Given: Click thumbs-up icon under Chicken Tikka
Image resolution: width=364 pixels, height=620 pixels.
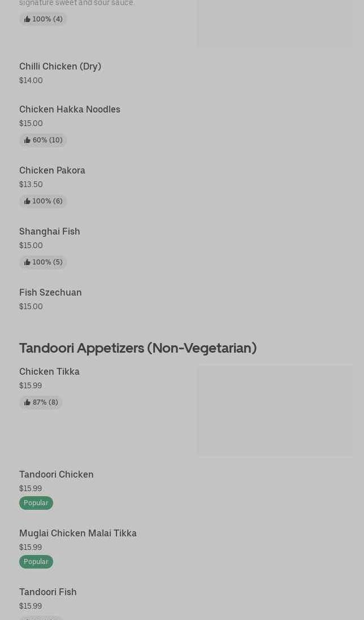Looking at the screenshot, I should (27, 402).
